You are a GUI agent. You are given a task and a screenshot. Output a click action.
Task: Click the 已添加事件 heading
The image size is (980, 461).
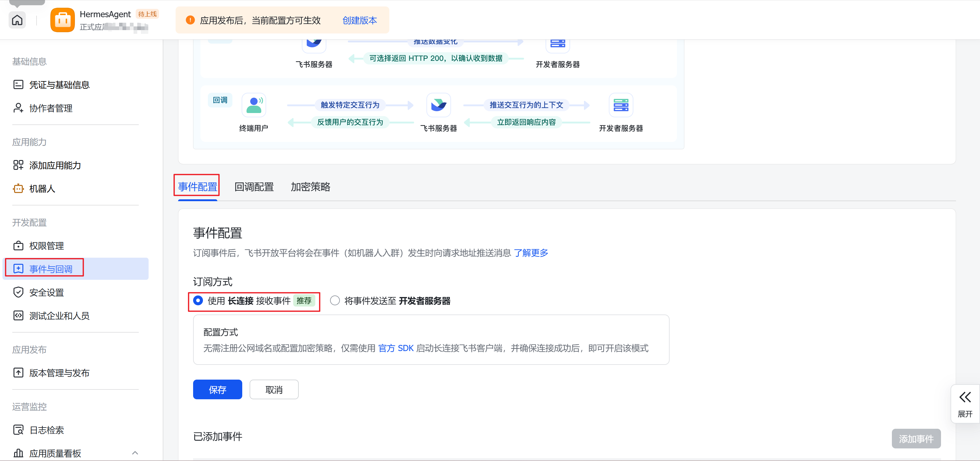pyautogui.click(x=218, y=436)
